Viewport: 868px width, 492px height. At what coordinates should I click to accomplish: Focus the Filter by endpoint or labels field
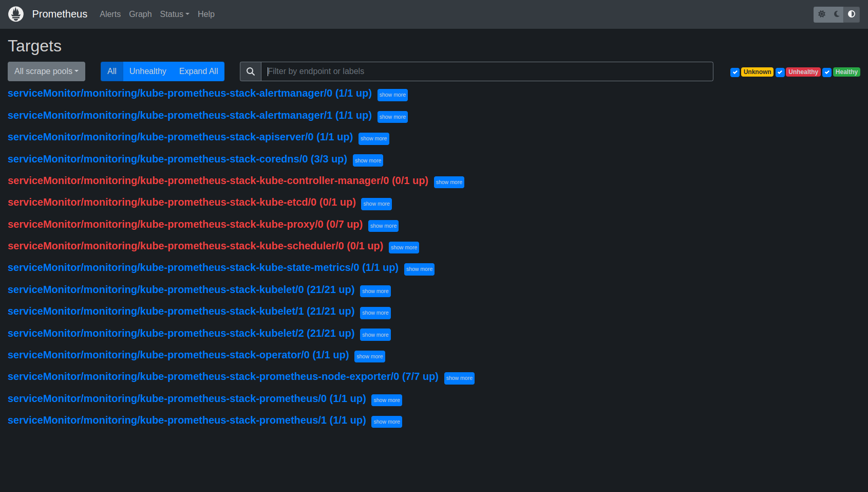tap(487, 71)
